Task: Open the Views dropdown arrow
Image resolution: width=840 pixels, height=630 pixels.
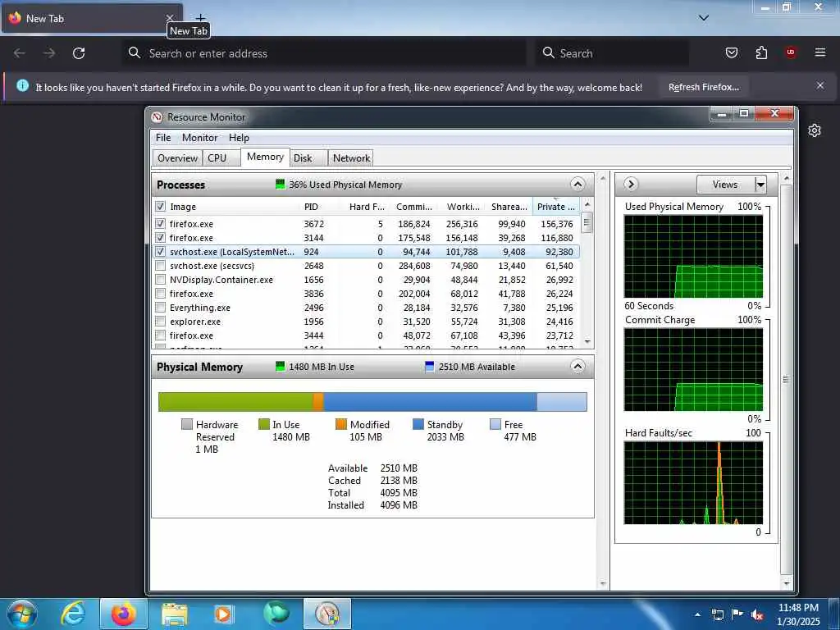Action: click(760, 185)
